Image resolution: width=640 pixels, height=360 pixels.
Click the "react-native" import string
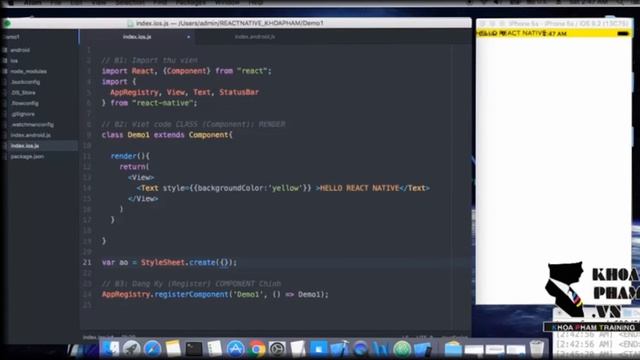click(162, 103)
